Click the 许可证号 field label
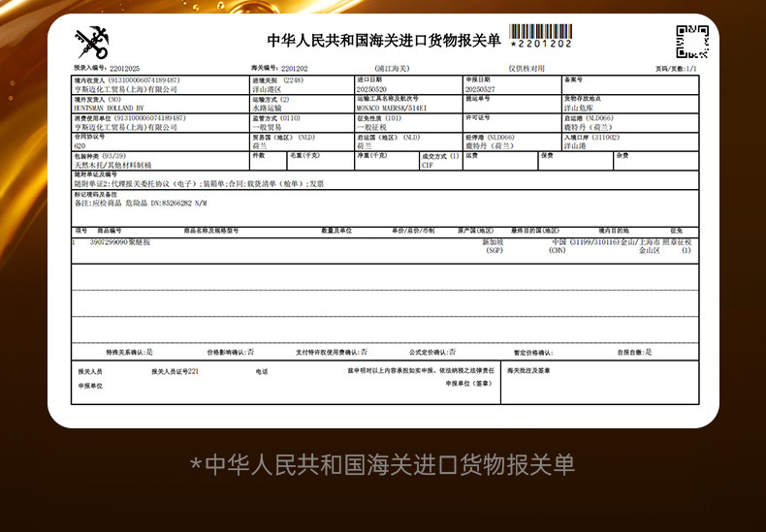Screen dimensions: 766x532 pos(477,117)
